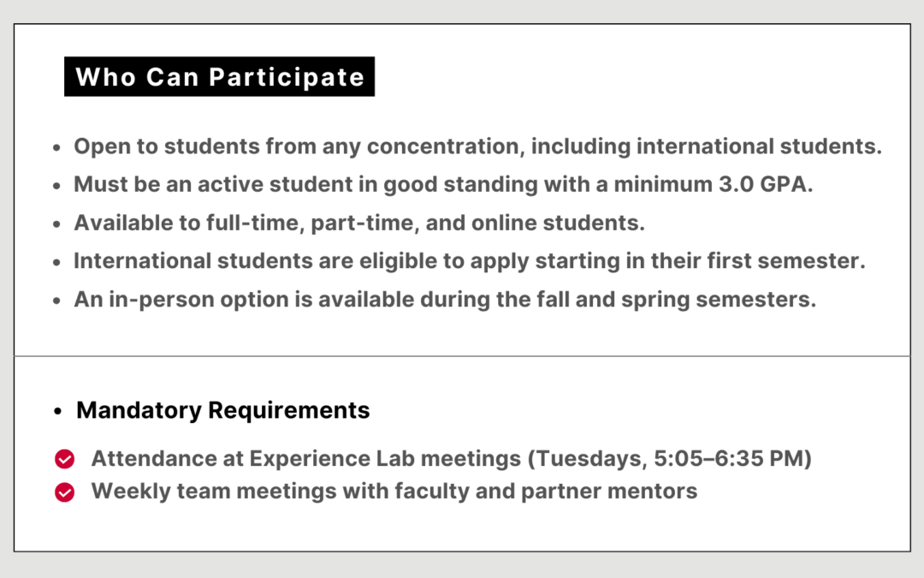
Task: Click the red checkmark beside Weekly team meetings
Action: pos(64,492)
